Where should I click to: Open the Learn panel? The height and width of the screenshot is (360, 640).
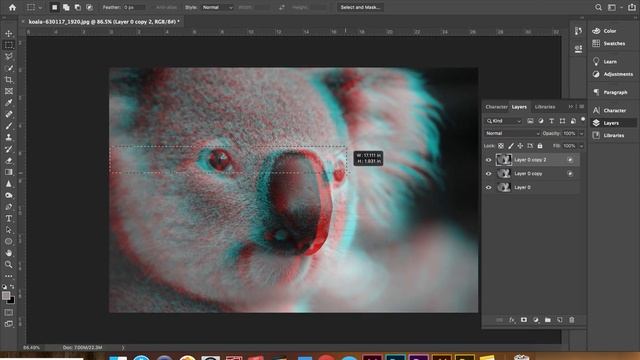(x=609, y=62)
